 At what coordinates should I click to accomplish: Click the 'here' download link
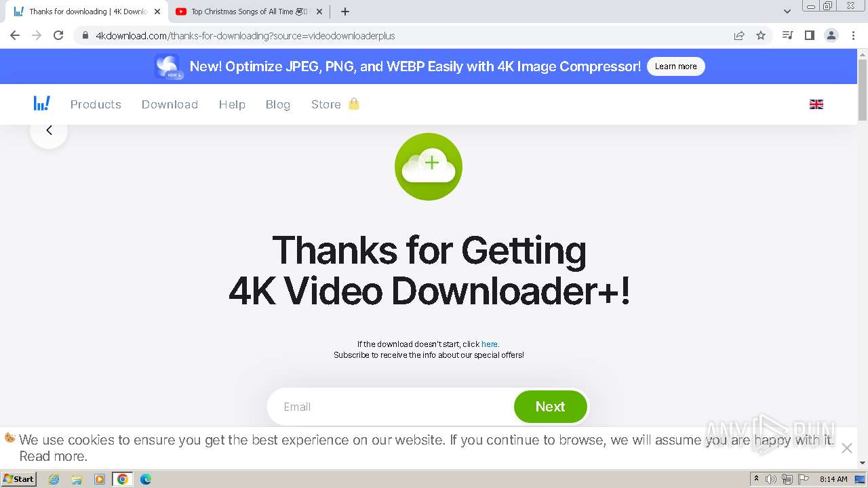490,344
